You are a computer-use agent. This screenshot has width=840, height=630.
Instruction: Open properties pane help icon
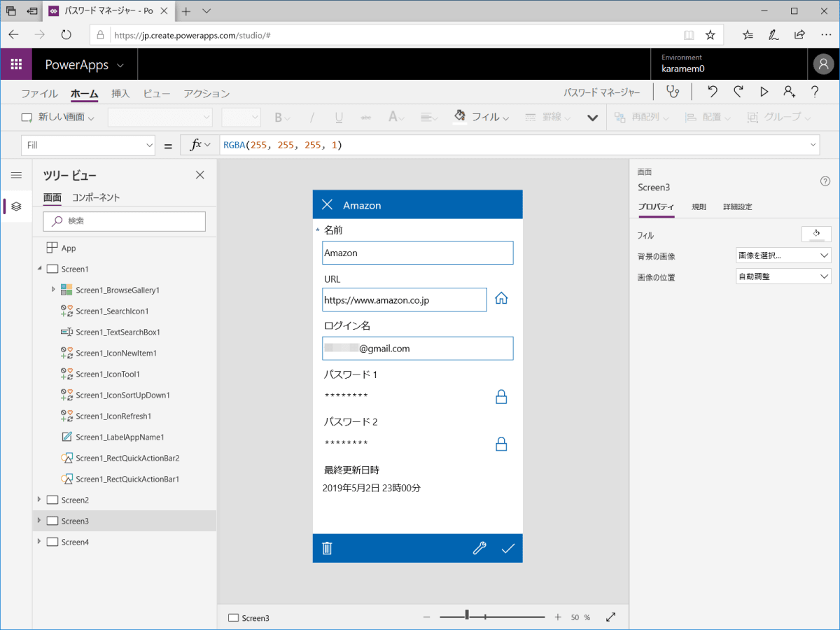coord(825,181)
